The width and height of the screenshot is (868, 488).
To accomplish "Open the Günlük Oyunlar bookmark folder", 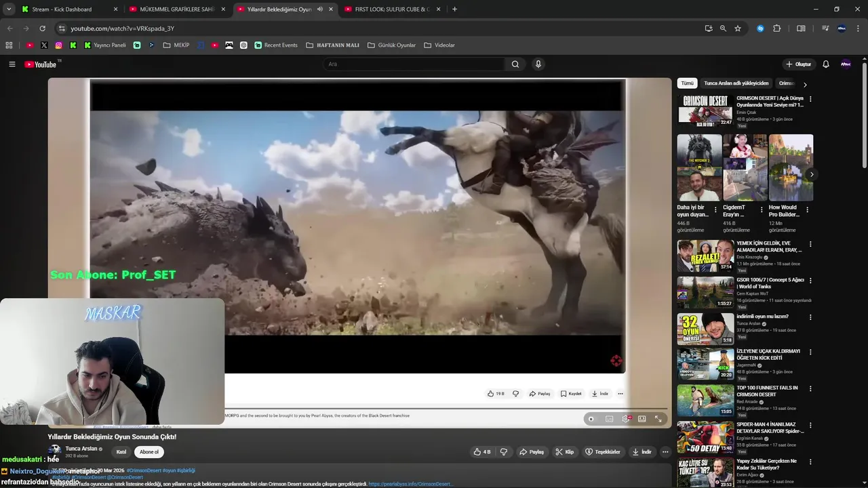I will (391, 45).
